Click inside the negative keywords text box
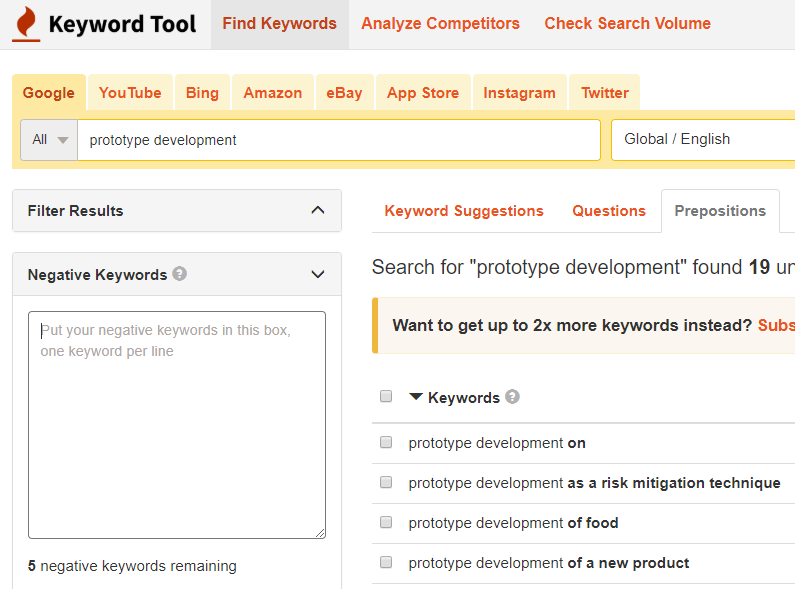Image resolution: width=795 pixels, height=589 pixels. tap(177, 425)
